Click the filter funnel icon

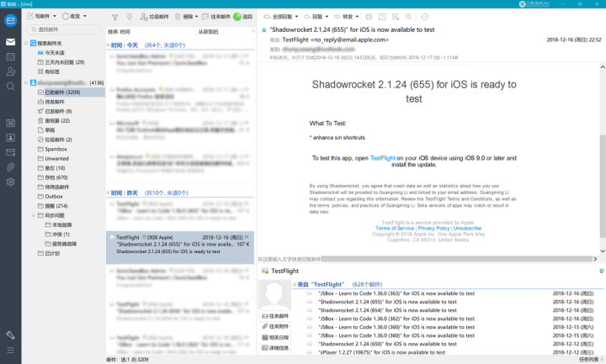(x=114, y=17)
